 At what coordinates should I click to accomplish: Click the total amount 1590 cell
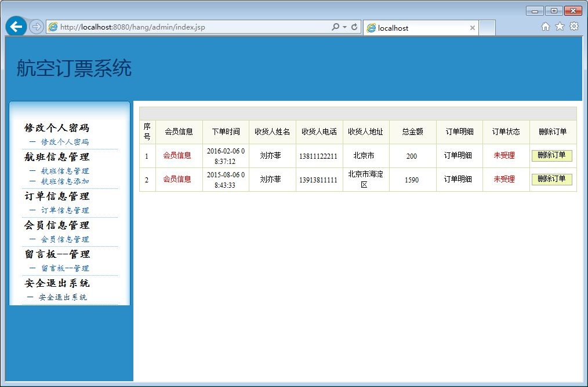coord(412,180)
